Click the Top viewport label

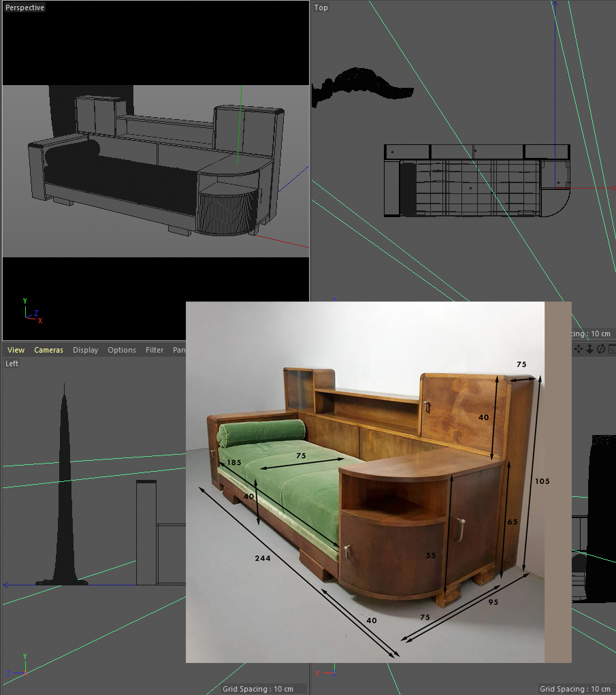click(x=321, y=7)
